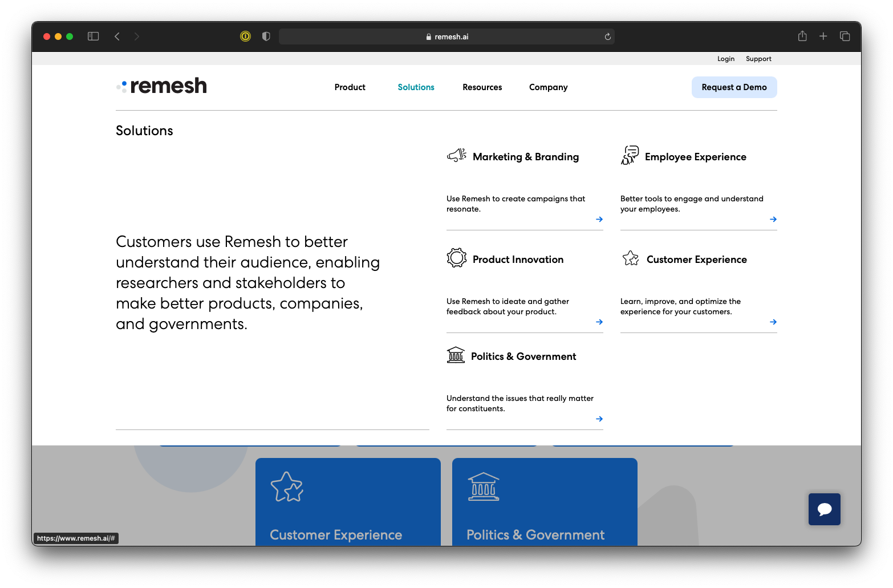Viewport: 893px width, 588px height.
Task: Click the Employee Experience chat people icon
Action: click(x=630, y=155)
